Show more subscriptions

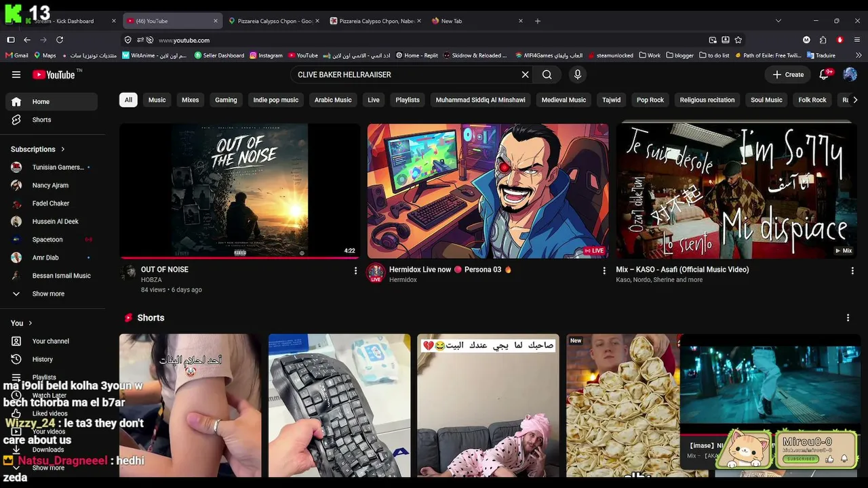pos(52,294)
